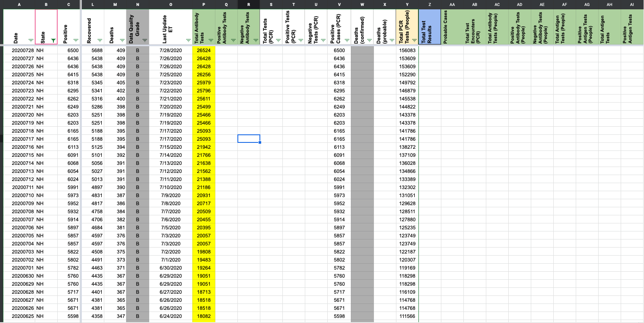Select column O by its letter header

click(171, 4)
